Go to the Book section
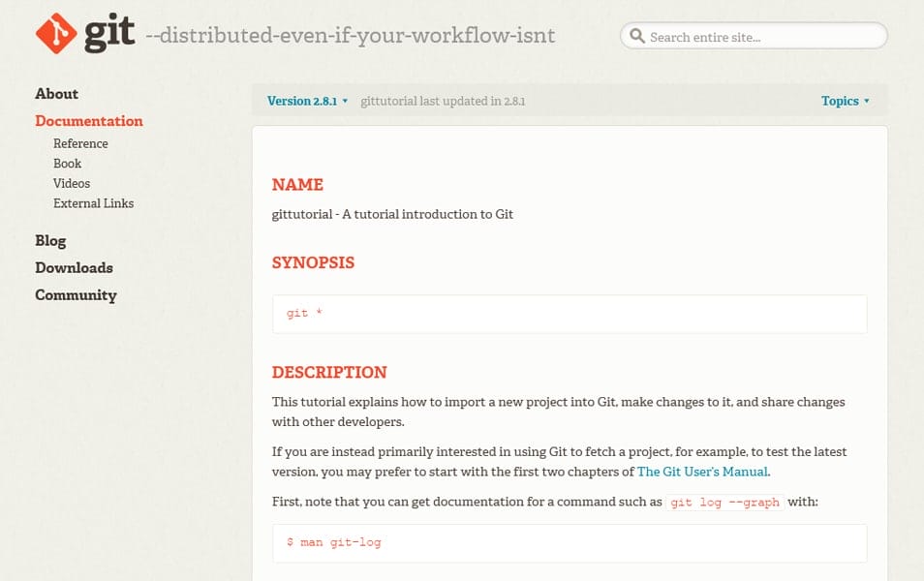This screenshot has height=581, width=924. coord(67,164)
